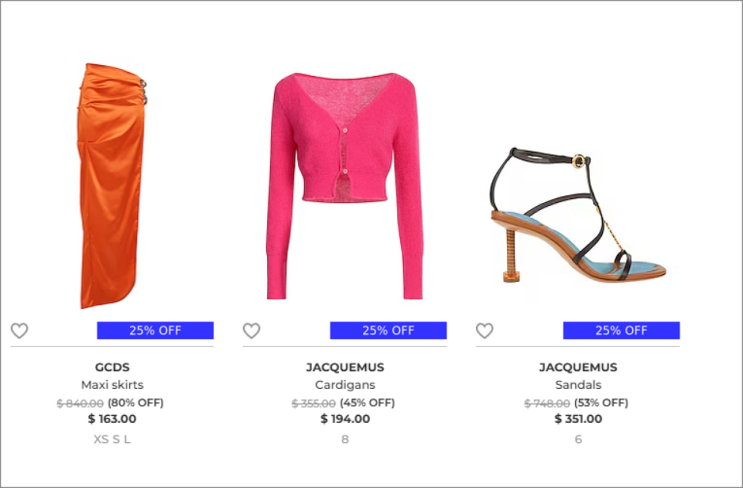
Task: Choose size XS for the maxi skirt
Action: coord(101,439)
